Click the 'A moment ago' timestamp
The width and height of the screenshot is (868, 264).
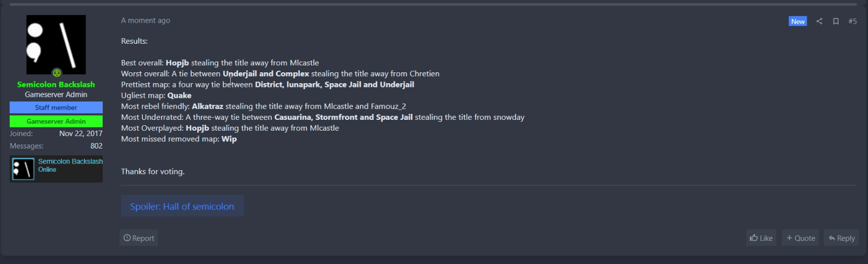[145, 21]
